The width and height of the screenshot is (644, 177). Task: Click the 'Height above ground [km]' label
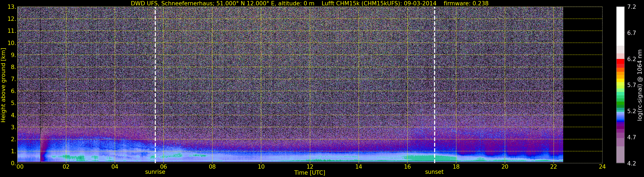point(3,85)
